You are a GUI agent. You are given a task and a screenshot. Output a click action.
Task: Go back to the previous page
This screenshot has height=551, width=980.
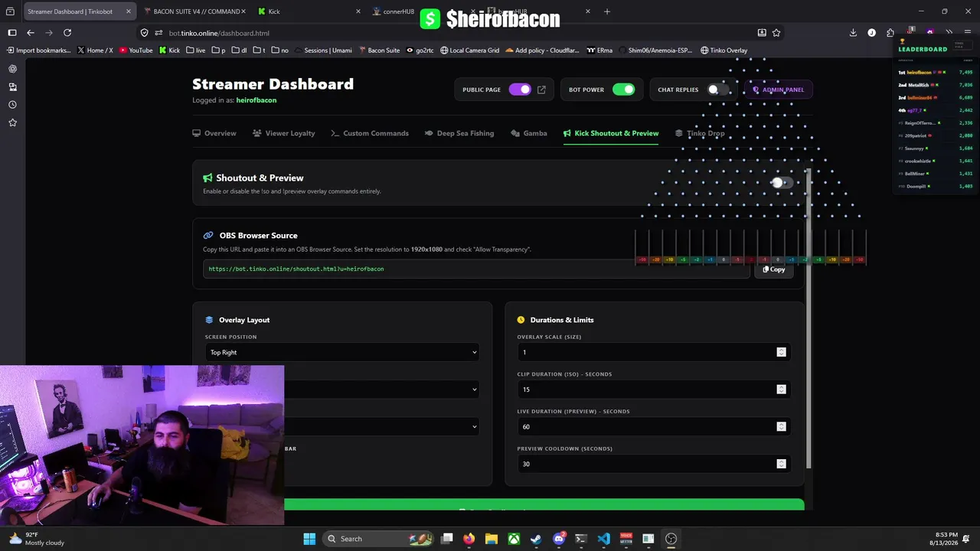pyautogui.click(x=31, y=33)
